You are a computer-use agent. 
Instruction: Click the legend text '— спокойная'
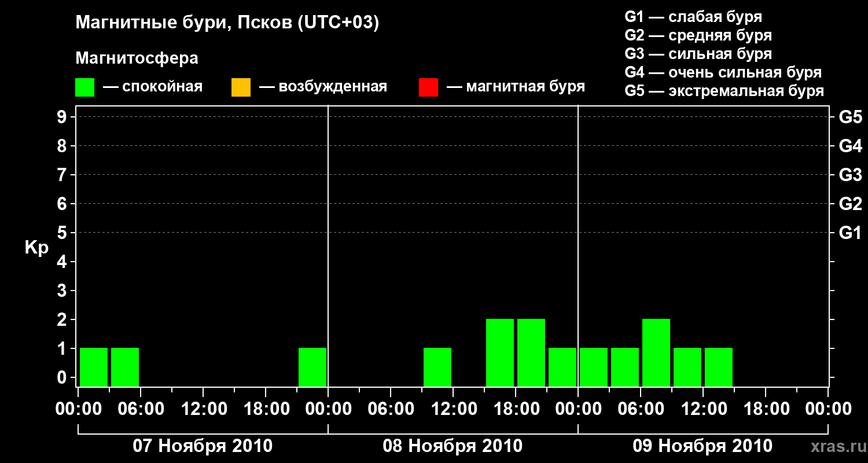click(153, 87)
